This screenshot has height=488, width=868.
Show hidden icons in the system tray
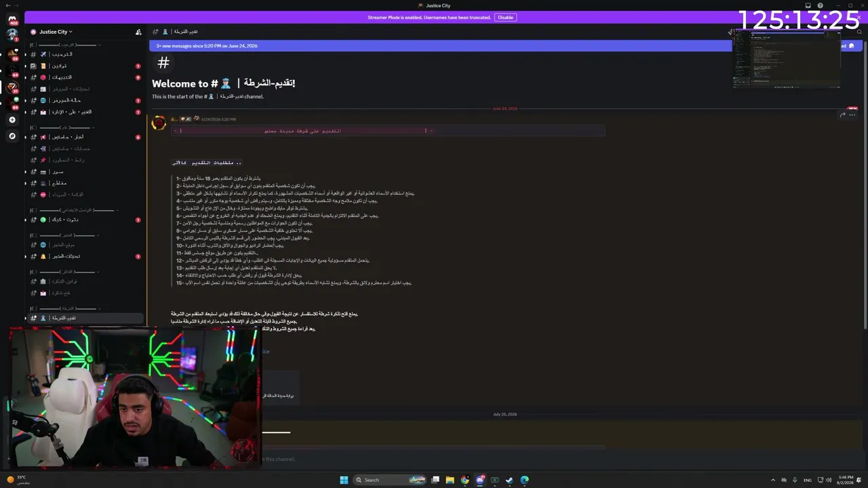[x=772, y=480]
